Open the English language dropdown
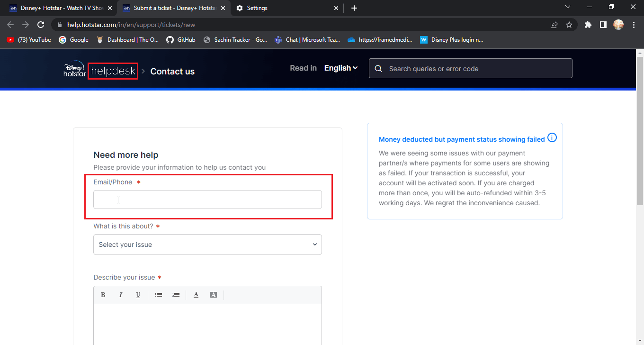The width and height of the screenshot is (644, 345). 341,68
